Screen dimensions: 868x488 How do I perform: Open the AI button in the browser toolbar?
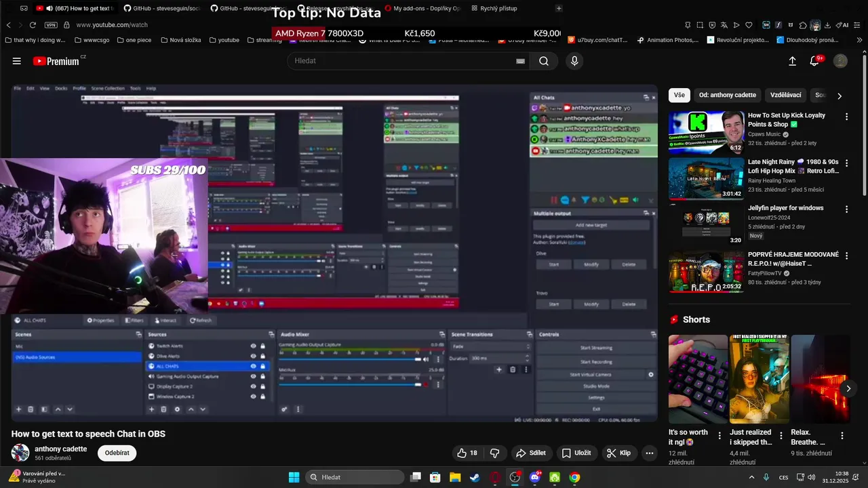point(844,25)
